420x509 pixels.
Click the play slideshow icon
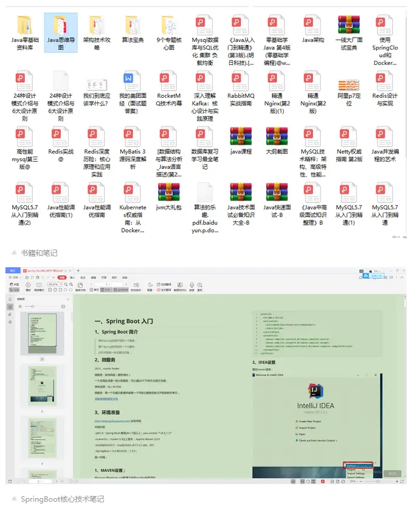tap(28, 285)
